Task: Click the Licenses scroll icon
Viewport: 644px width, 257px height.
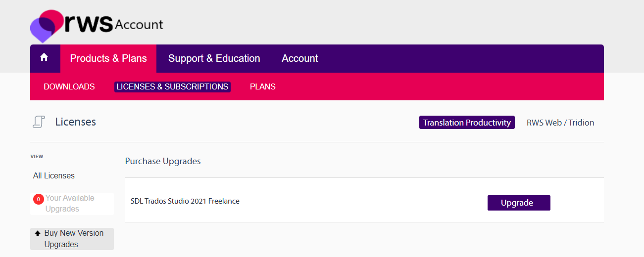Action: pyautogui.click(x=39, y=122)
